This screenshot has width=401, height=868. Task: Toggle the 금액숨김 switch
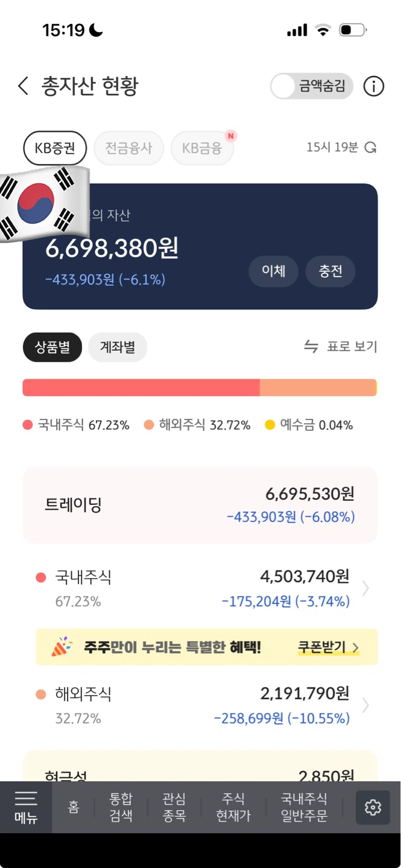point(311,86)
